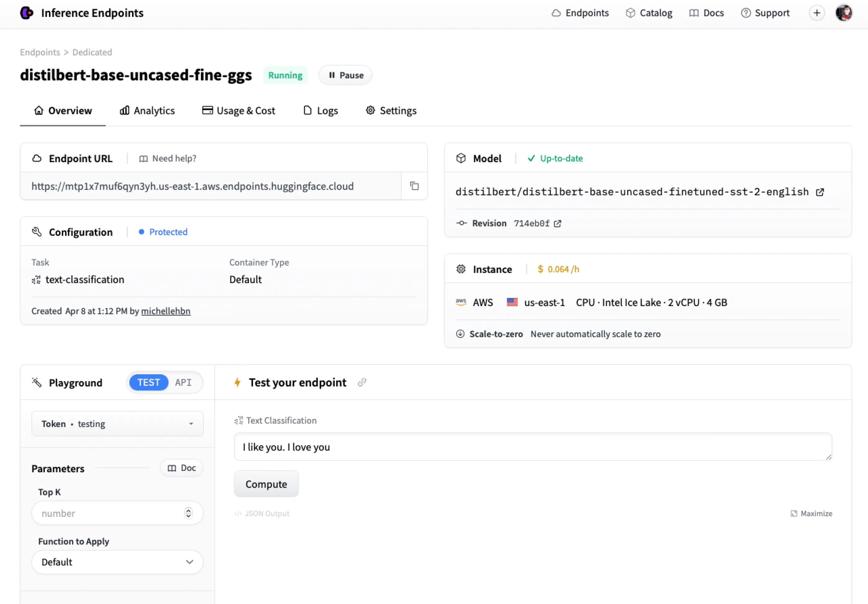Click the Playground wand icon
The width and height of the screenshot is (868, 604).
pos(37,382)
